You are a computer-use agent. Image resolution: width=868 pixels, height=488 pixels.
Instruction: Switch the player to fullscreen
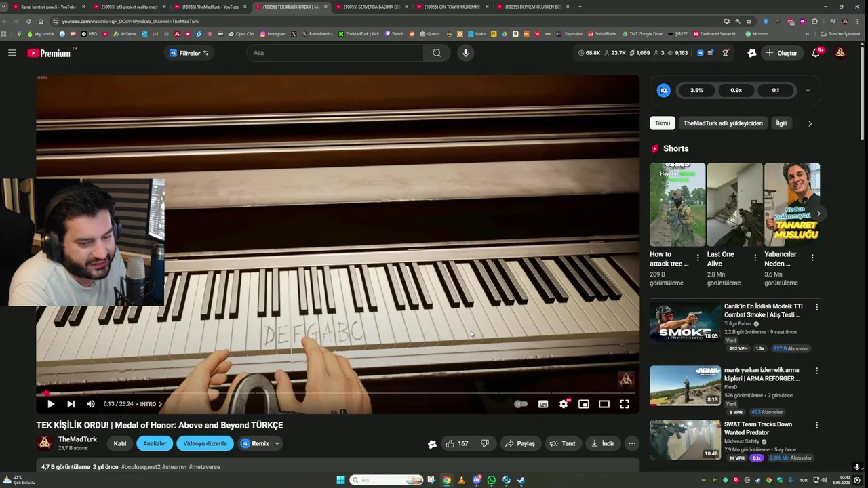tap(625, 404)
